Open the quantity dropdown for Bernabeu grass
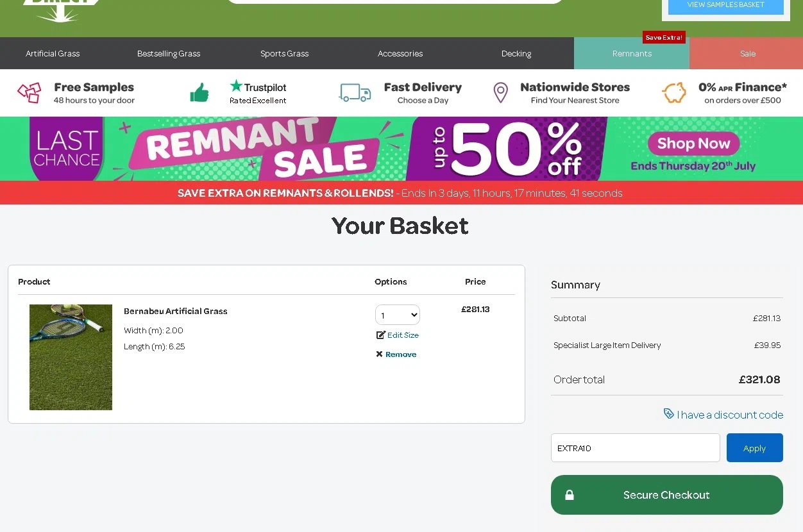 [x=398, y=315]
